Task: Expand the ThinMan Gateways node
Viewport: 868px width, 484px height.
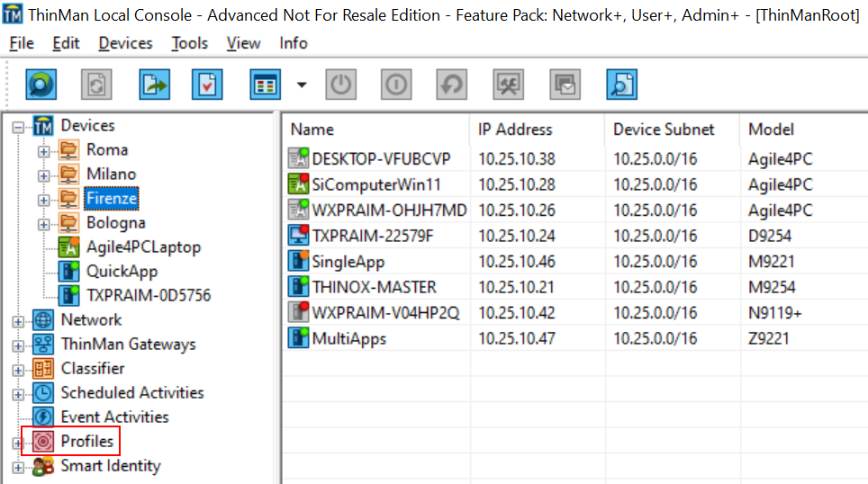Action: click(18, 346)
